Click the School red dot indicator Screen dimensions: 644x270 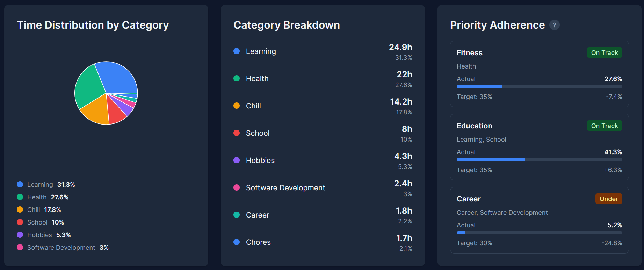pos(237,133)
